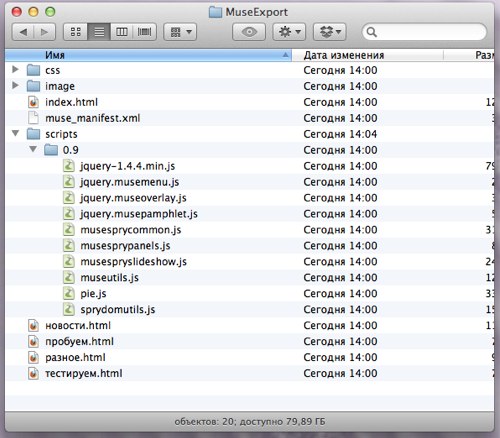
Task: Click the jquery.musemenu.js file icon
Action: pos(69,182)
